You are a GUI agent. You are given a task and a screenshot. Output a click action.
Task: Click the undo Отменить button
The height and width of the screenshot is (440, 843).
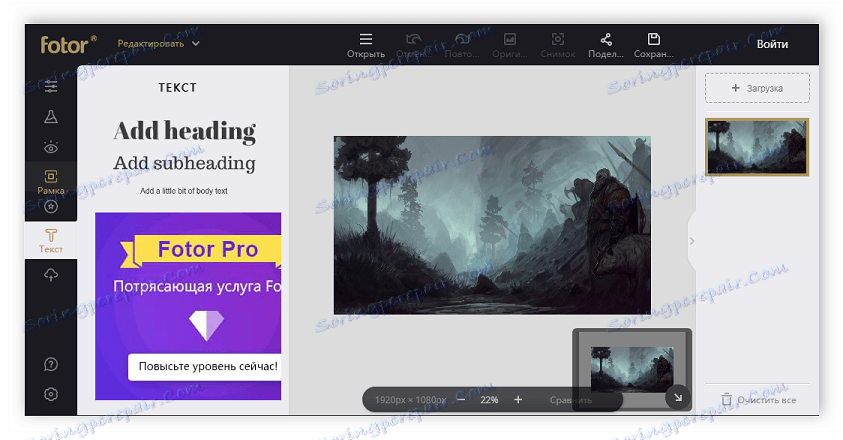click(x=413, y=45)
